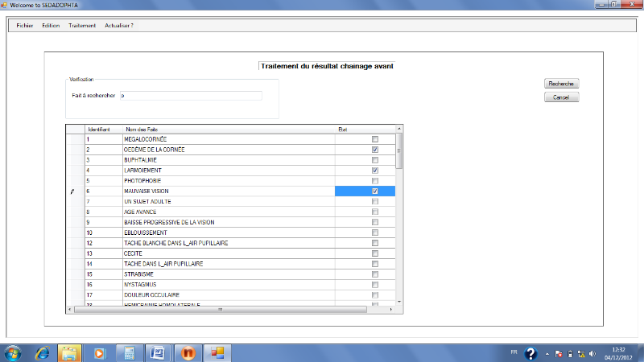The width and height of the screenshot is (644, 362).
Task: Uncheck the But box for OEDÈME DE LA CORNÉE
Action: [x=375, y=150]
